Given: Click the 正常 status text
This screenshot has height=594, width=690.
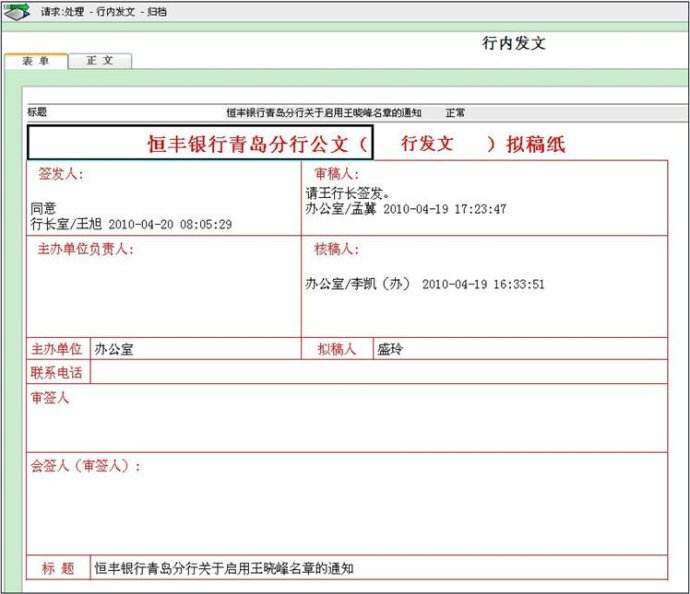Looking at the screenshot, I should point(455,113).
